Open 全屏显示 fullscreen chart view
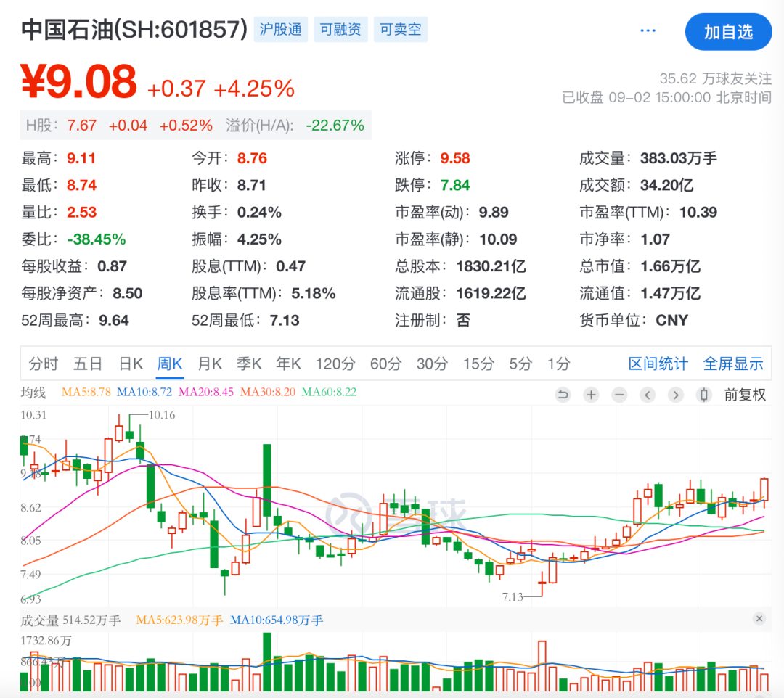This screenshot has height=698, width=784. point(733,364)
